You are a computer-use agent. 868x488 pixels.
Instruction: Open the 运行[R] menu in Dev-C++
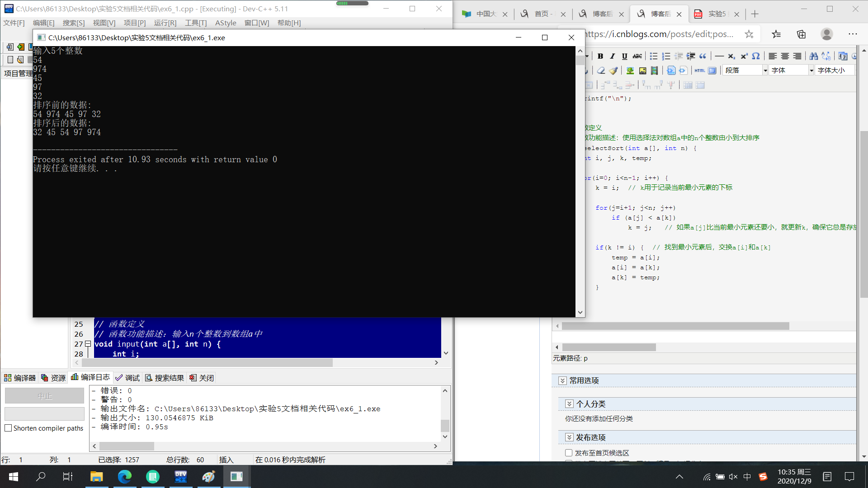tap(165, 23)
